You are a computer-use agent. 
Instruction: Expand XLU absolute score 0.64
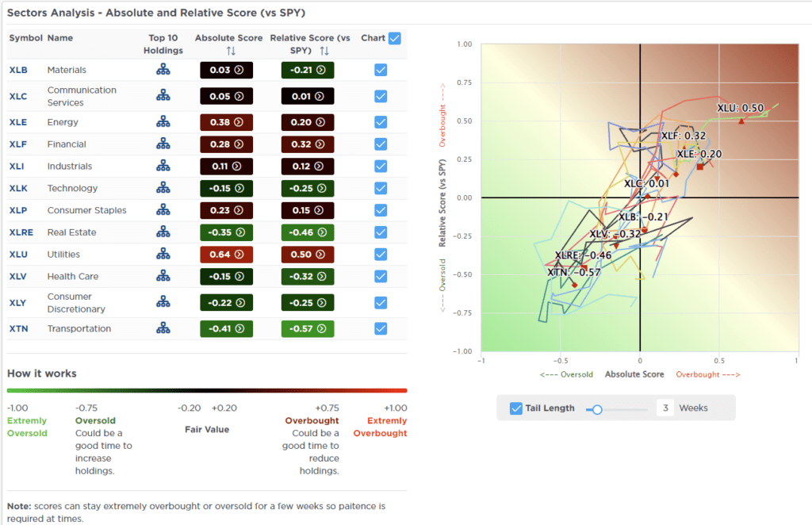[226, 255]
